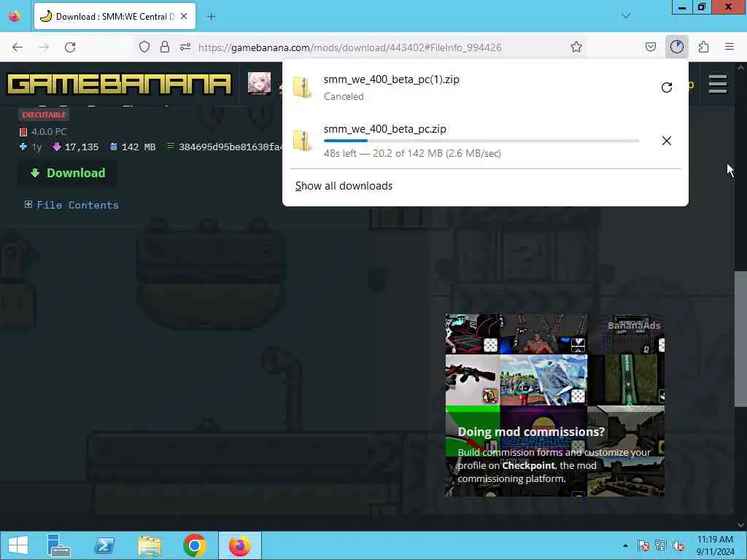Click Show all downloads
The width and height of the screenshot is (747, 560).
(344, 186)
